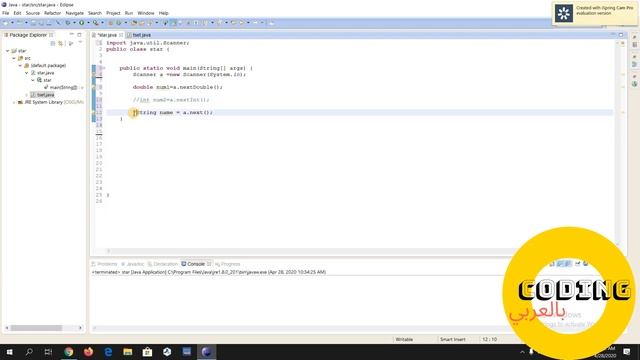Collapse the star project node
The height and width of the screenshot is (360, 640).
pyautogui.click(x=7, y=51)
